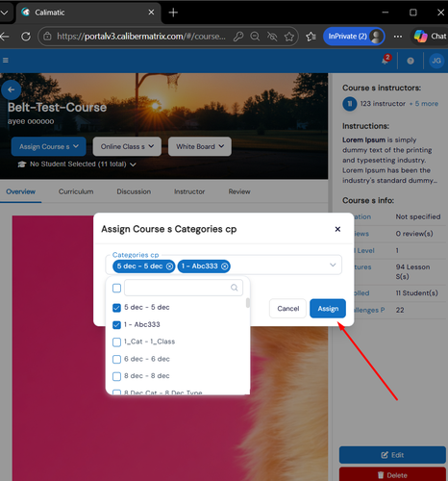The image size is (448, 481).
Task: Click the red Delete button
Action: pos(392,475)
